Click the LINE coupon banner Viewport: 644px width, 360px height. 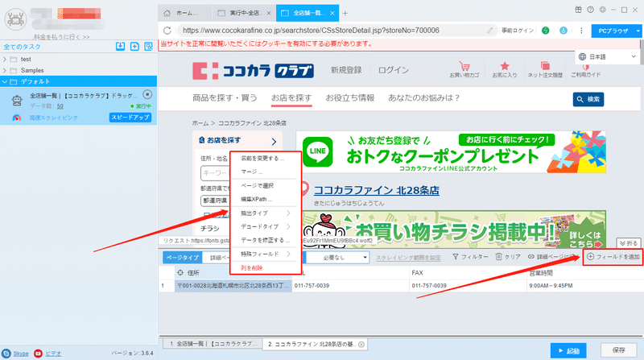pos(451,151)
